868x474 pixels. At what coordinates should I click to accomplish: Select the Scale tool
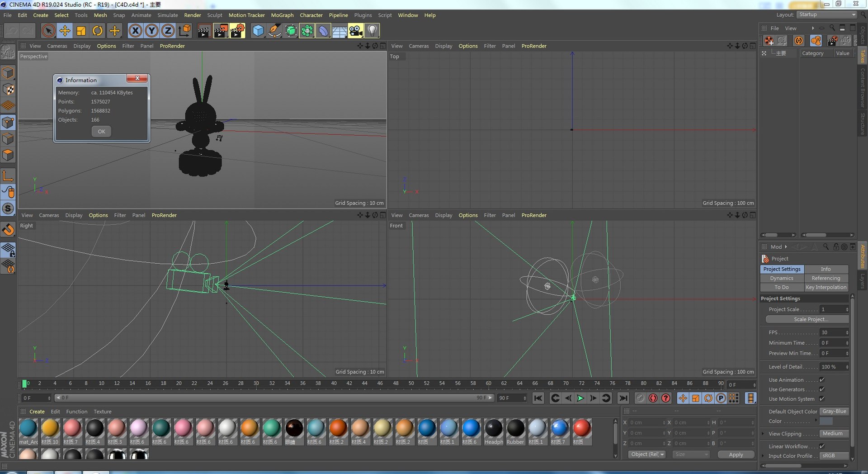81,31
